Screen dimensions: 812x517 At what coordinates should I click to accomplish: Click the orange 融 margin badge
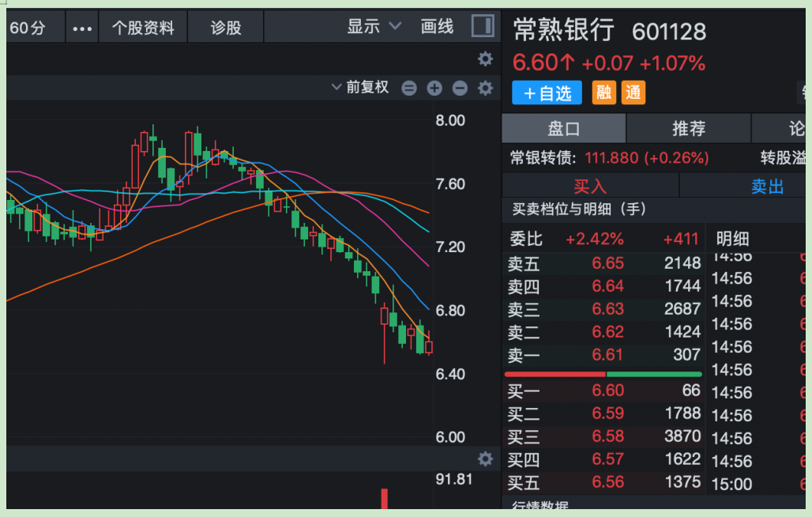[603, 93]
